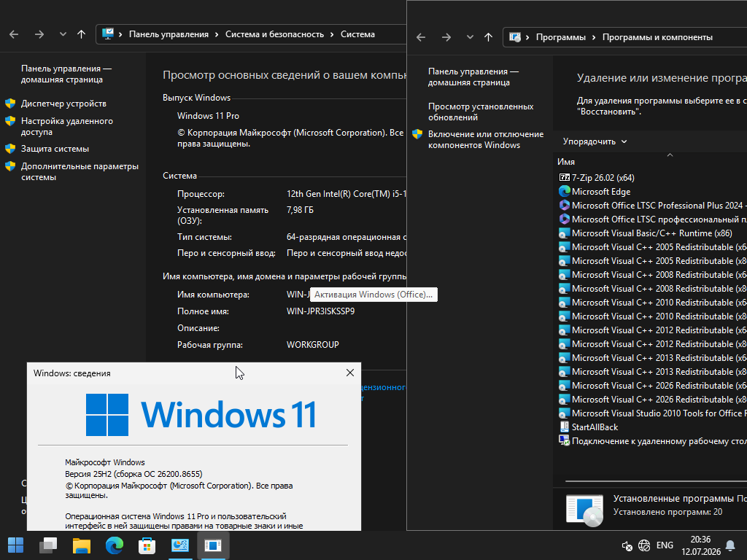The height and width of the screenshot is (560, 747).
Task: Go forward in Programs and Features window
Action: tap(446, 37)
